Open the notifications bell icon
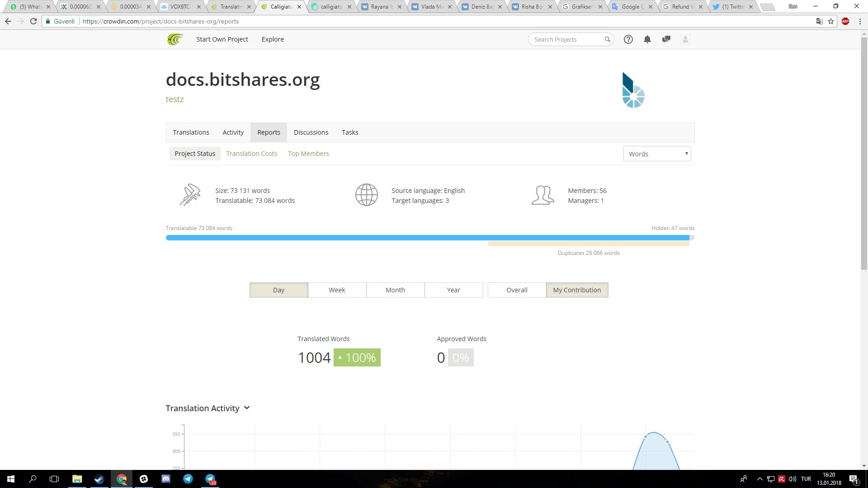Image resolution: width=868 pixels, height=488 pixels. [647, 39]
